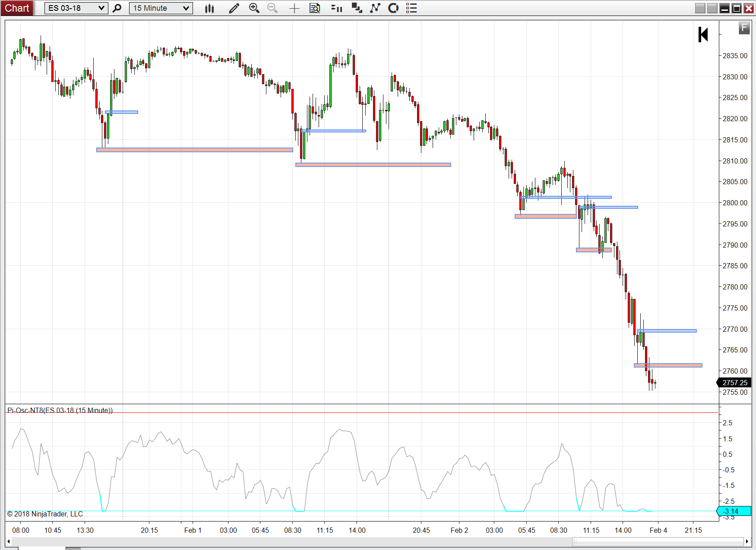Click the gray F button on chart
The height and width of the screenshot is (550, 756).
[744, 28]
